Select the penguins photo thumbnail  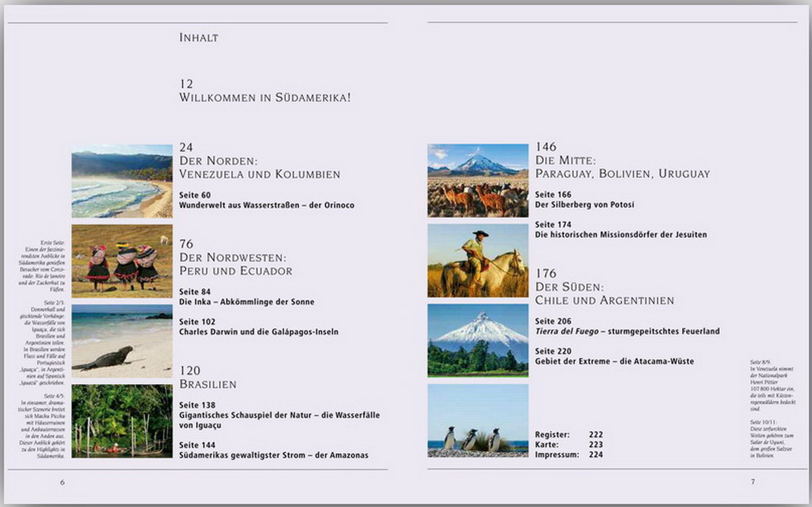477,421
